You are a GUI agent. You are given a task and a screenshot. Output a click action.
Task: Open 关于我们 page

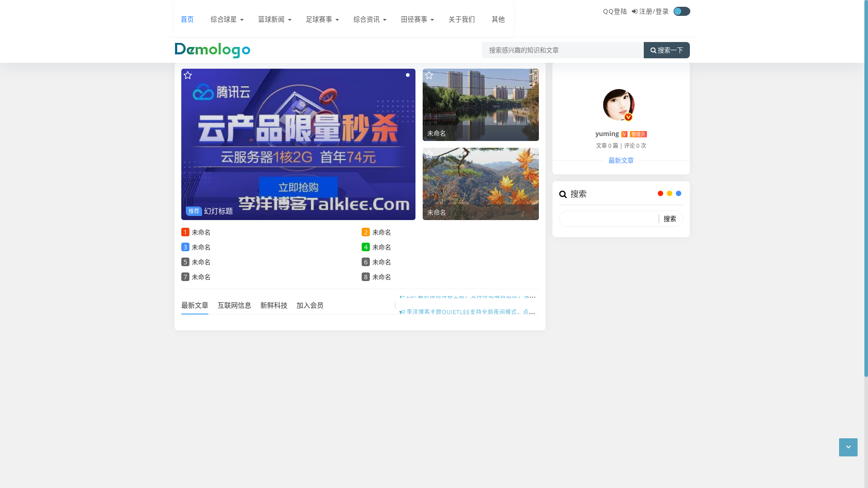pyautogui.click(x=462, y=19)
